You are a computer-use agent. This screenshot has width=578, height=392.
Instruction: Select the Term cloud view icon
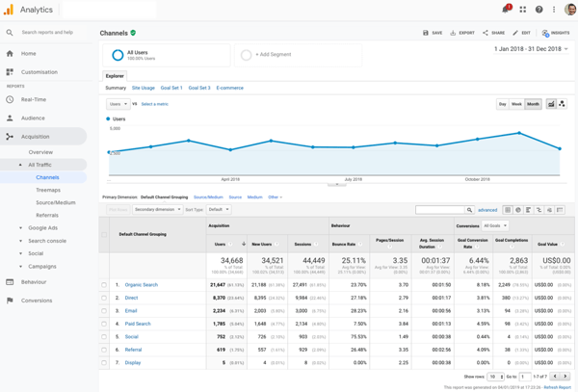549,210
